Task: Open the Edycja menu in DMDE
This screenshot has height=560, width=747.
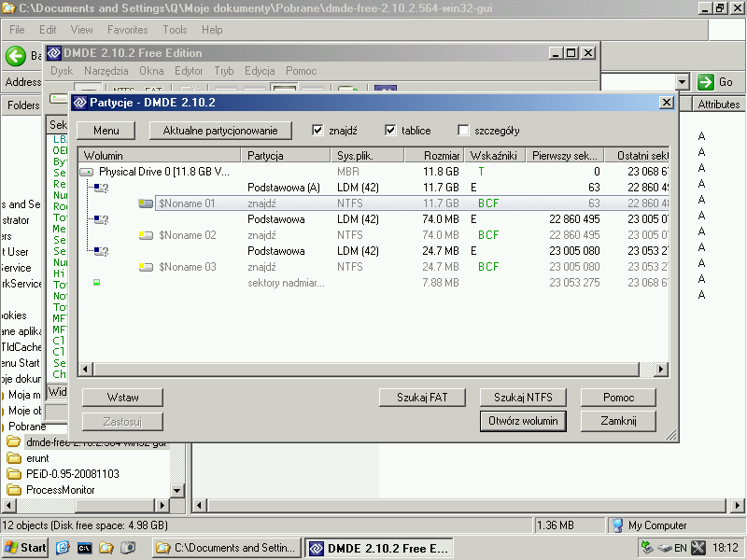Action: (260, 71)
